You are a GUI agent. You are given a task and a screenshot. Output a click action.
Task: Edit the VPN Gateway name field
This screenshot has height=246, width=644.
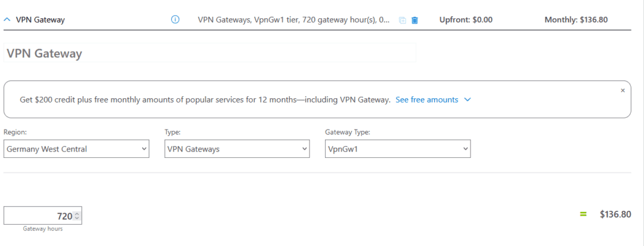point(209,53)
